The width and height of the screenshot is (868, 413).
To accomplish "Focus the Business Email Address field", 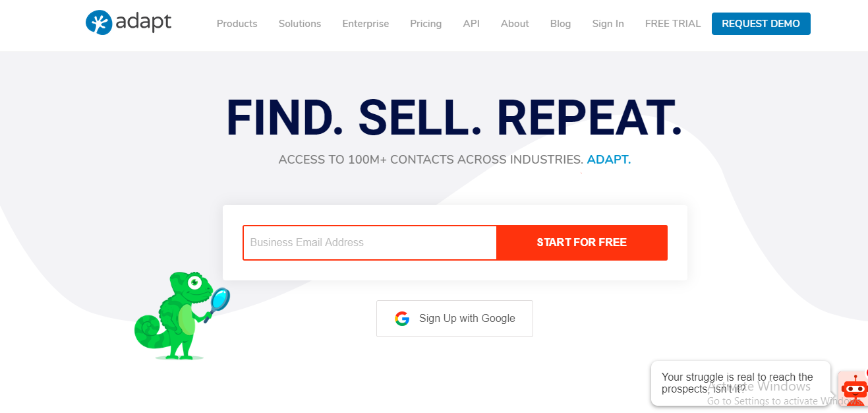I will pyautogui.click(x=370, y=243).
